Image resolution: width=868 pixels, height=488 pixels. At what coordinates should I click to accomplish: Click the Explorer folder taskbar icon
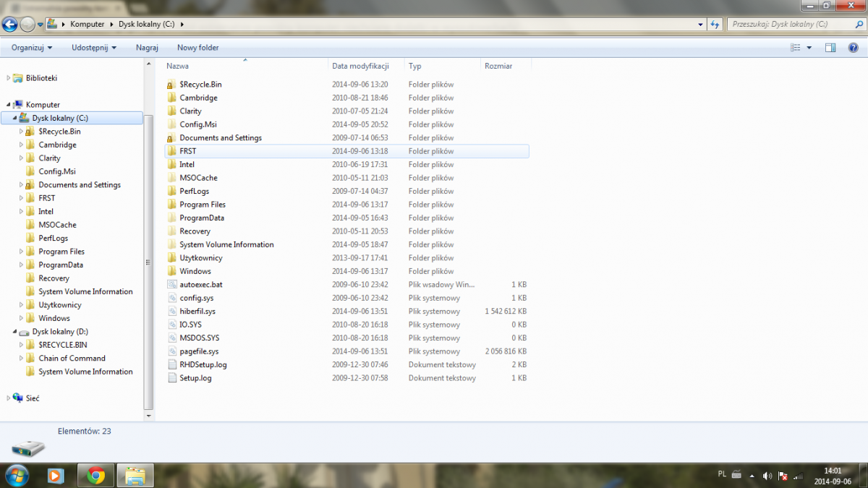(135, 475)
